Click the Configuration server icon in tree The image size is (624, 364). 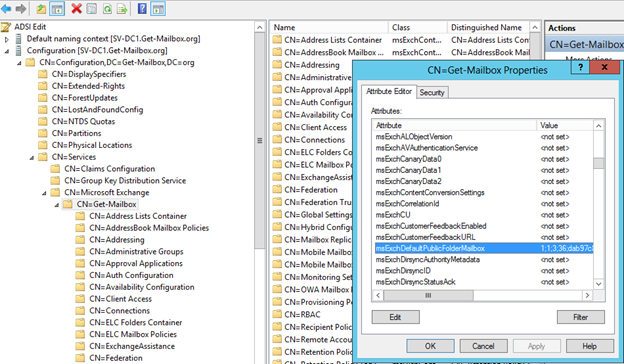tap(18, 51)
